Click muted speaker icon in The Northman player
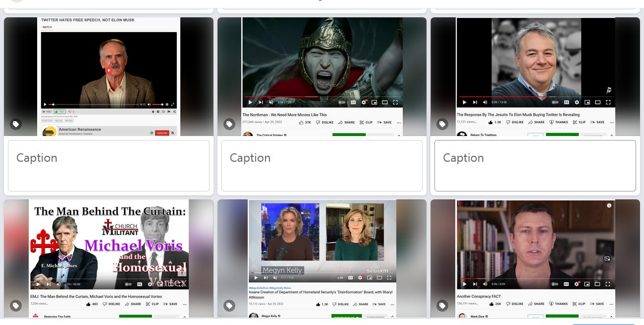The image size is (644, 325). [271, 102]
